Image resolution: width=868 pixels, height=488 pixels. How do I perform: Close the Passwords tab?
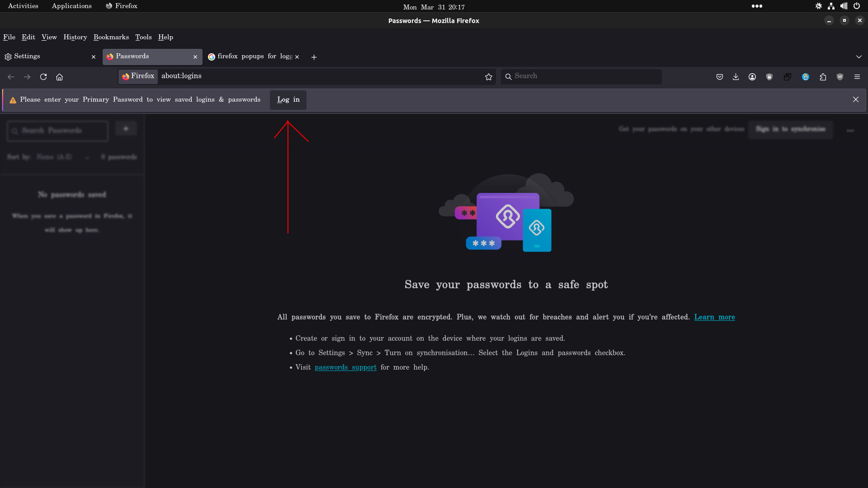[x=195, y=57]
